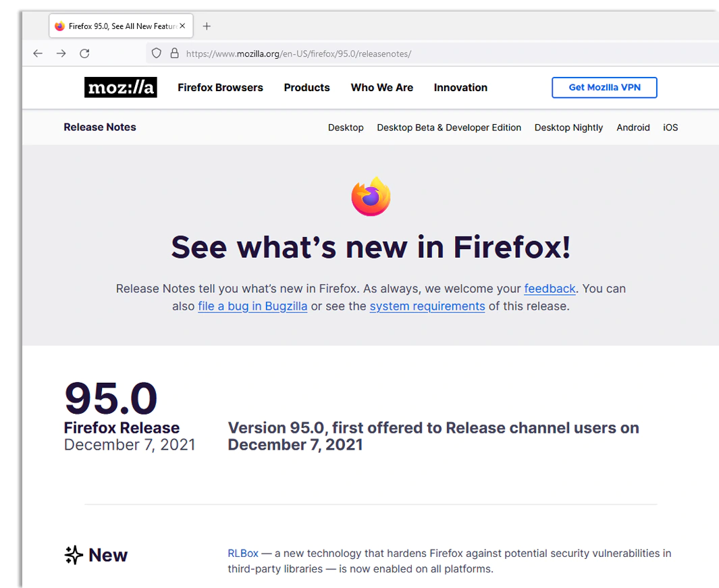The width and height of the screenshot is (719, 588).
Task: Click the Firefox favicon in the tab
Action: coord(59,26)
